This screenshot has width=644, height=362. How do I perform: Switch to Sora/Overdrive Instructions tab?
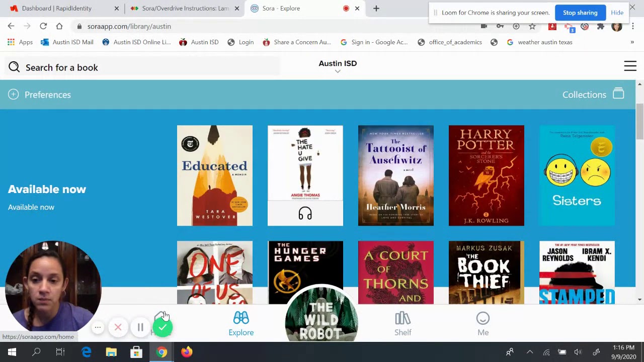(185, 8)
